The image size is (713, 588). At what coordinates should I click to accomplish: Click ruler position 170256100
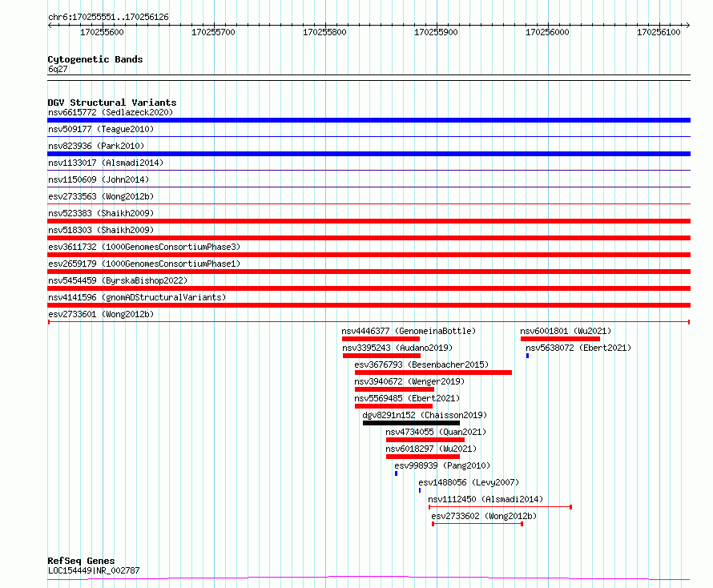(x=659, y=32)
